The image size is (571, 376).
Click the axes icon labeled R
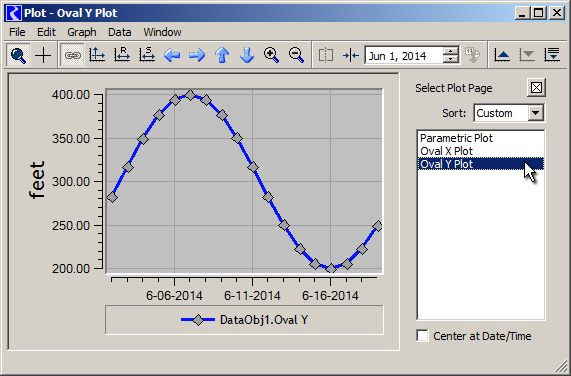[x=122, y=55]
